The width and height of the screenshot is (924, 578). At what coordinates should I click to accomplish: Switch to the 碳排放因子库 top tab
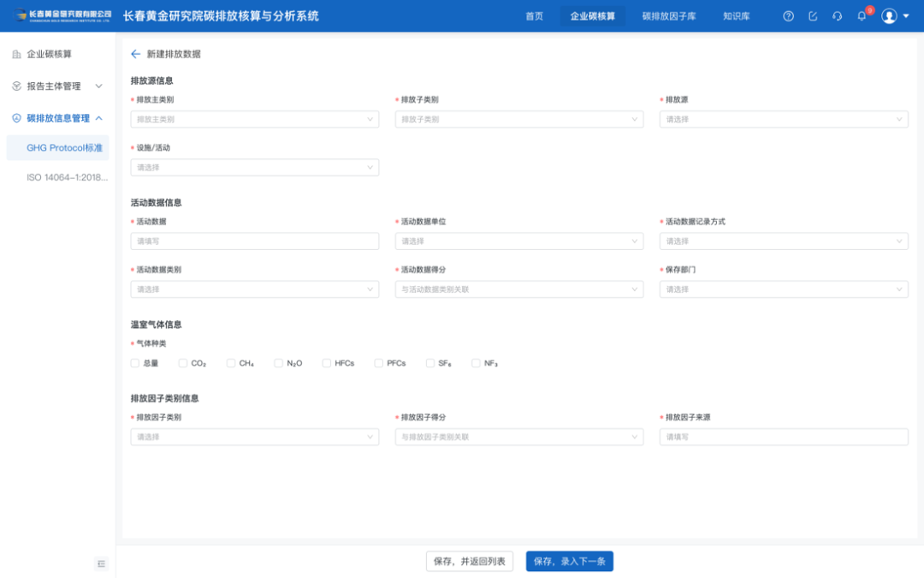coord(669,16)
